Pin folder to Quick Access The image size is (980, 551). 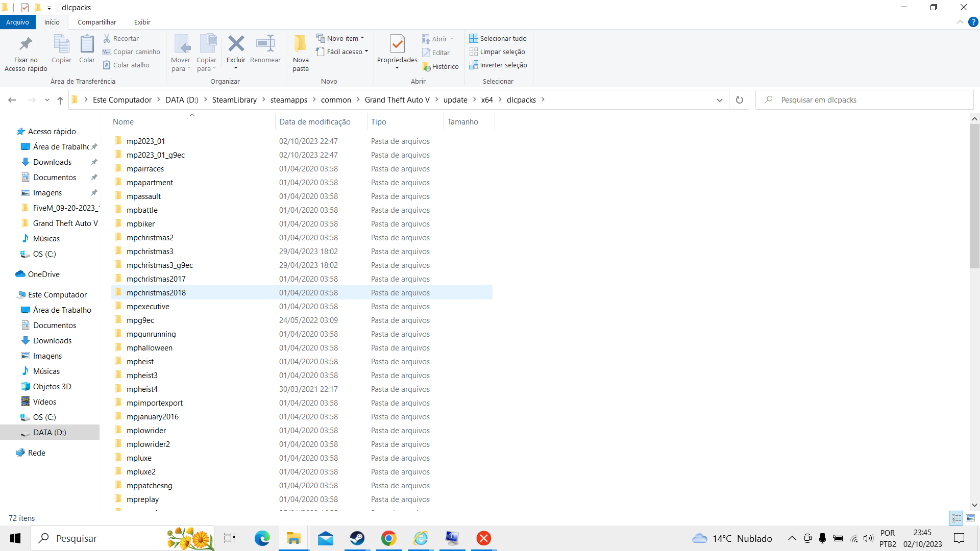[x=26, y=54]
